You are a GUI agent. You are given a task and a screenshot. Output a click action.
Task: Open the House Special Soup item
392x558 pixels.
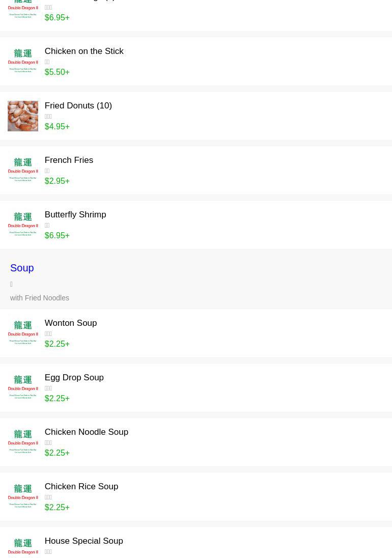coord(83,541)
